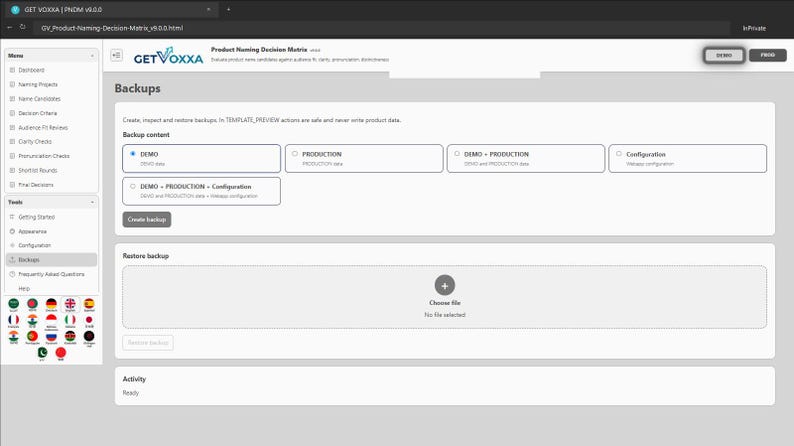The width and height of the screenshot is (794, 446).
Task: Select the Configuration backup radio option
Action: tap(619, 153)
